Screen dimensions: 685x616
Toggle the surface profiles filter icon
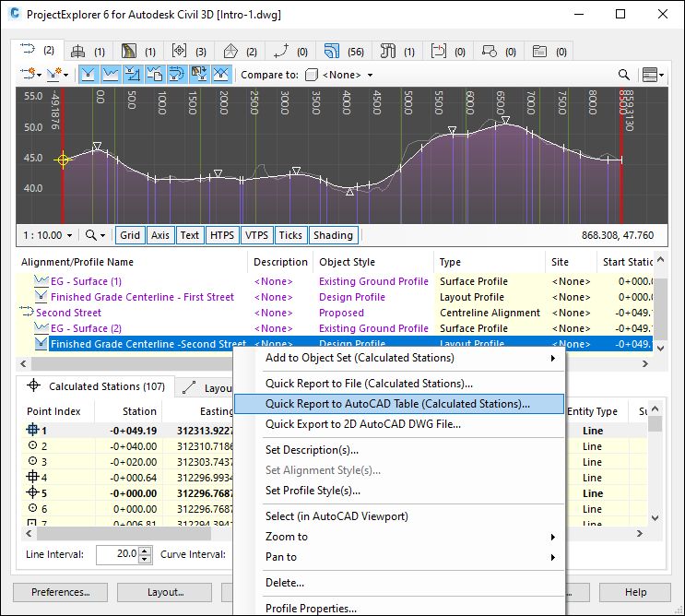111,75
